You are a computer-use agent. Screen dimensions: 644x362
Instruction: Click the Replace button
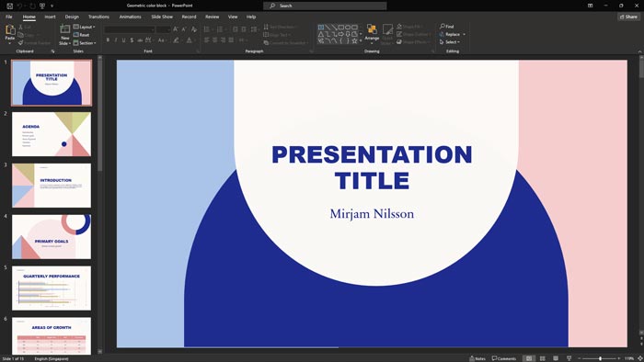pyautogui.click(x=449, y=34)
